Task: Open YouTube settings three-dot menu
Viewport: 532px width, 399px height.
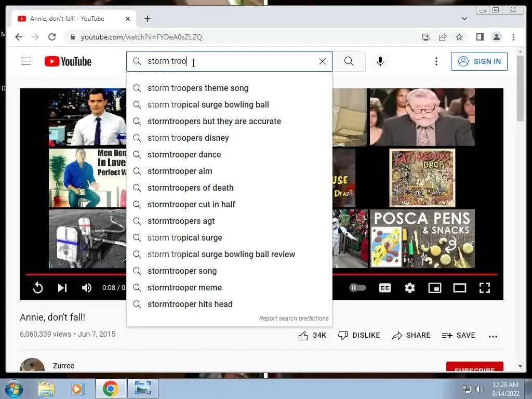Action: 436,61
